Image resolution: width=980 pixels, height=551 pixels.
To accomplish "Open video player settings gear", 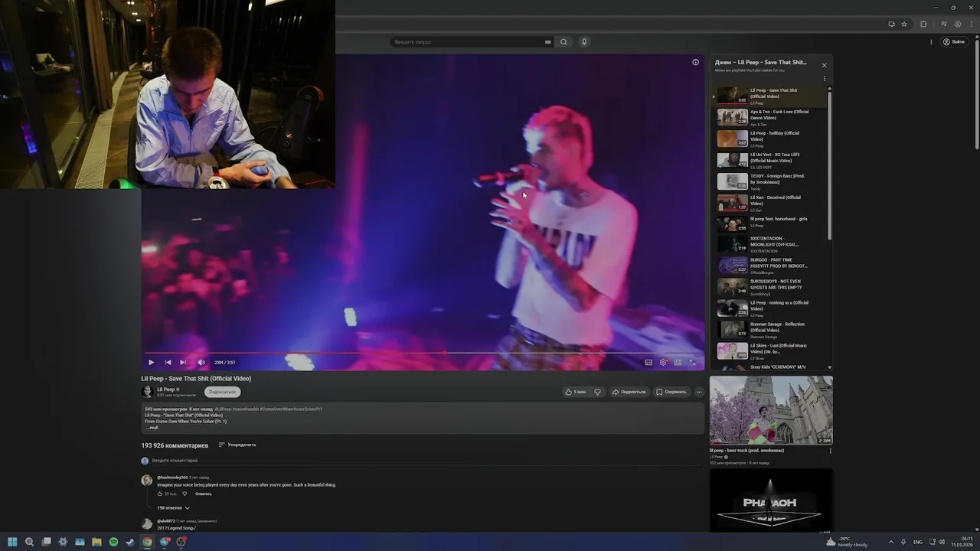I will coord(663,362).
